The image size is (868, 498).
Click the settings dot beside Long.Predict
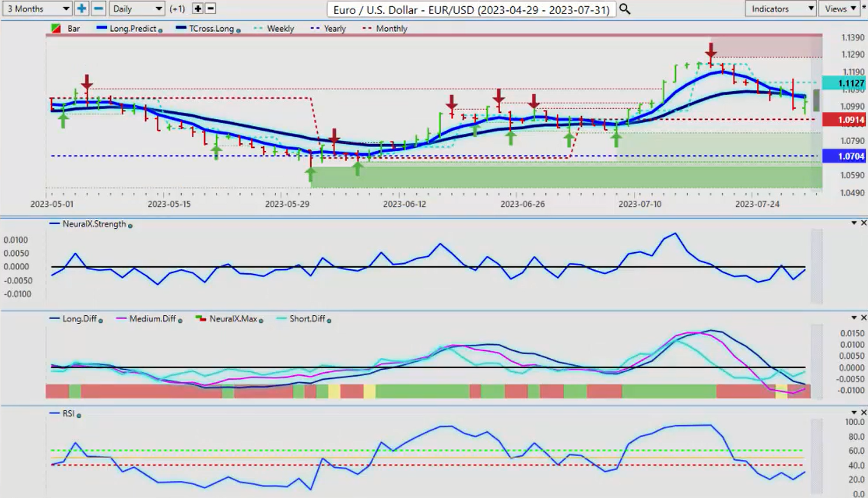click(160, 30)
